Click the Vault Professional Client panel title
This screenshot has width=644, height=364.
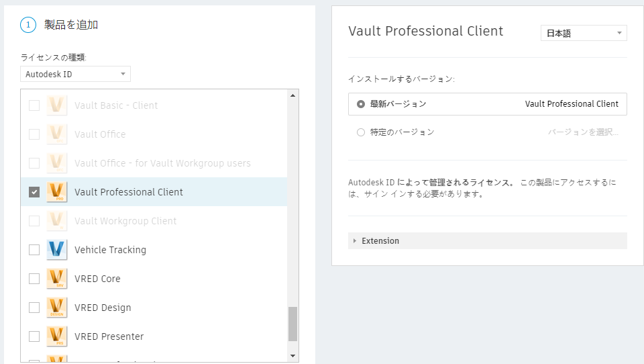click(x=425, y=32)
